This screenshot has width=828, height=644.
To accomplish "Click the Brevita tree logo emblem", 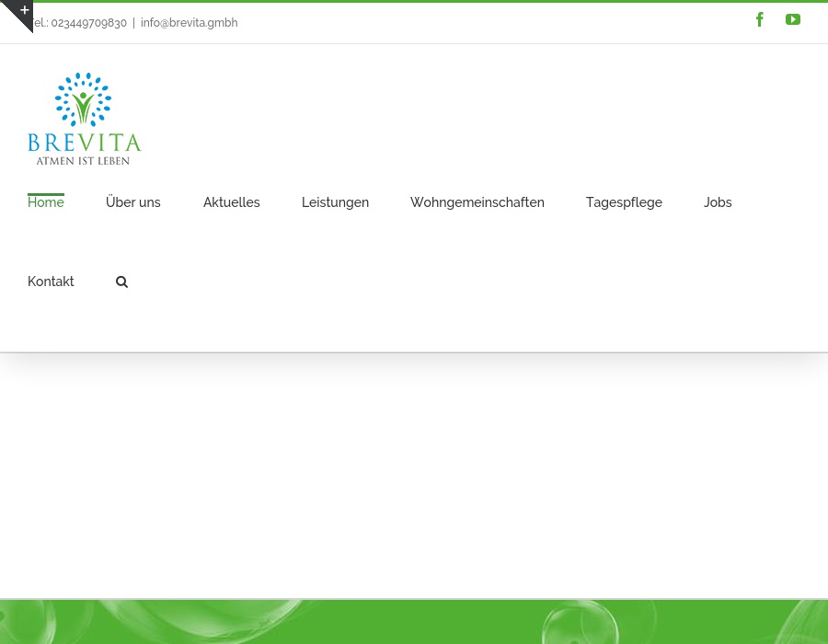I will point(84,99).
